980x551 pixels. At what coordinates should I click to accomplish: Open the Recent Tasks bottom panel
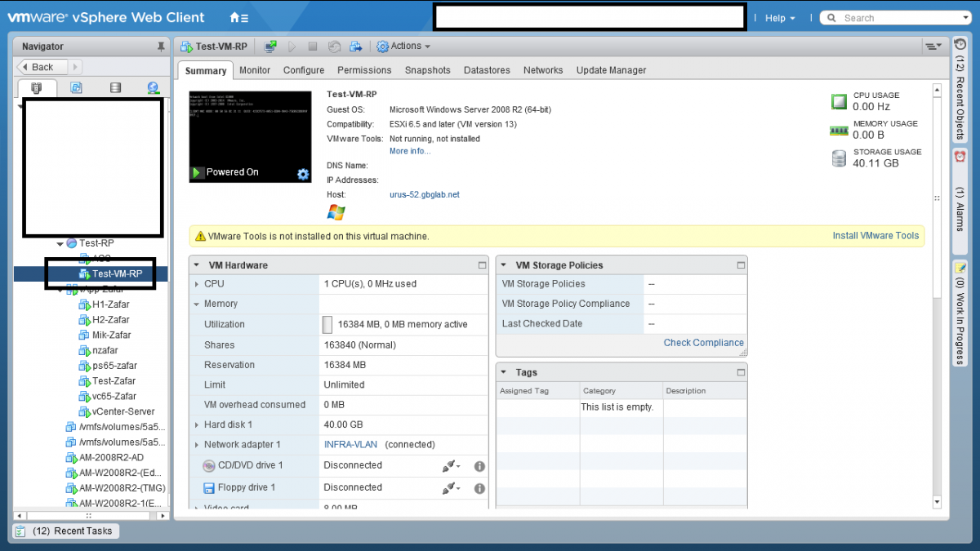pyautogui.click(x=66, y=531)
